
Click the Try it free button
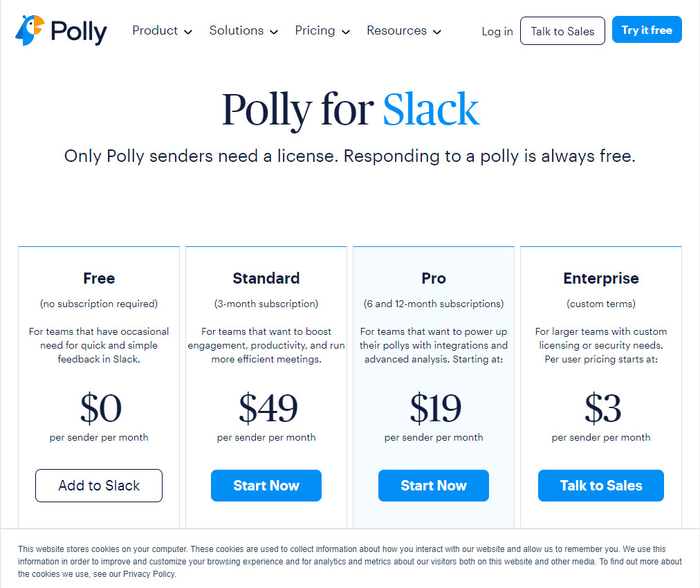647,30
